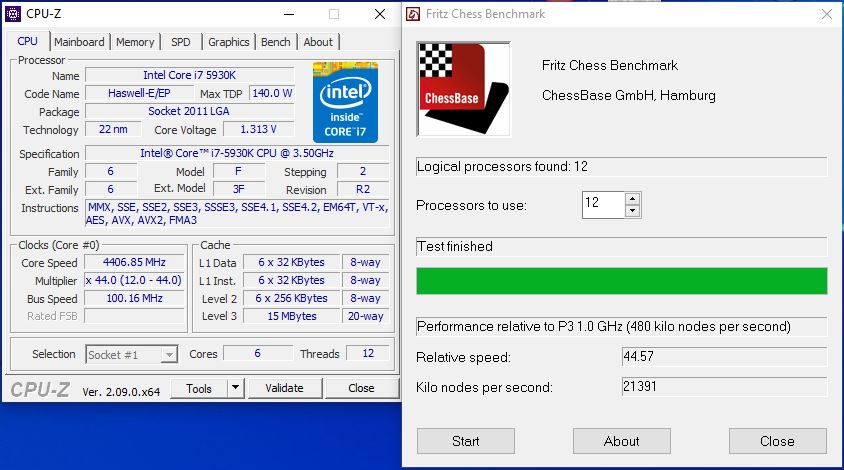Open the Bench tab
This screenshot has width=844, height=470.
pyautogui.click(x=276, y=42)
